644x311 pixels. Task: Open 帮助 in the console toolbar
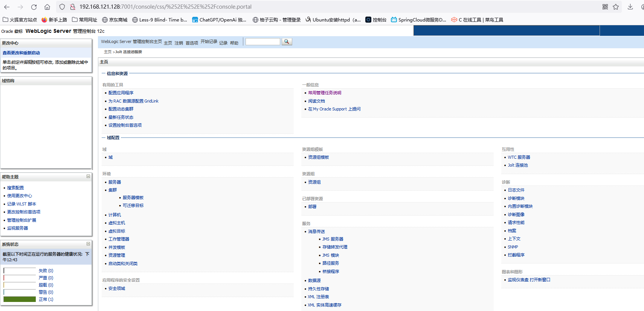pos(234,43)
